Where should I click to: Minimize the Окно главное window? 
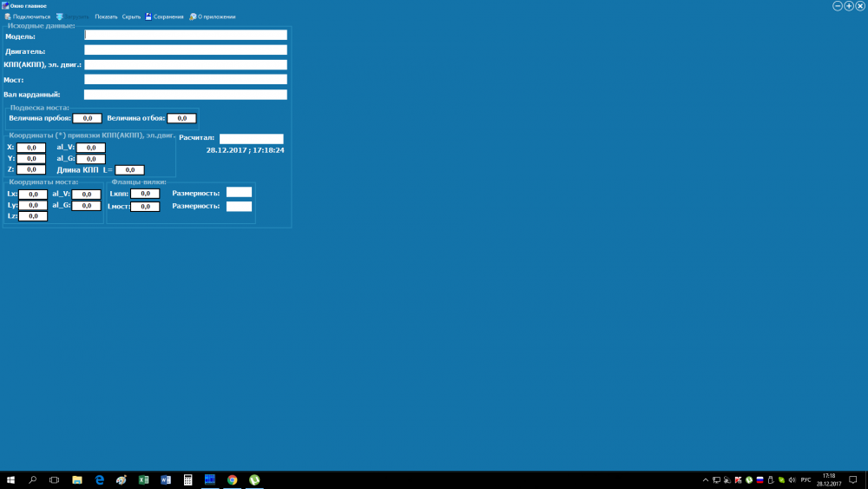click(838, 5)
